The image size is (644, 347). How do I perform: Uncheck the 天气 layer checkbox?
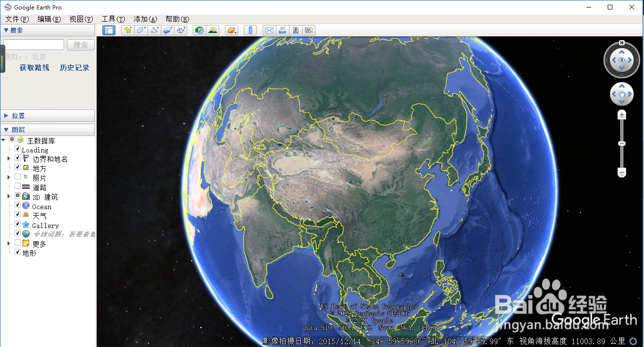pos(17,214)
